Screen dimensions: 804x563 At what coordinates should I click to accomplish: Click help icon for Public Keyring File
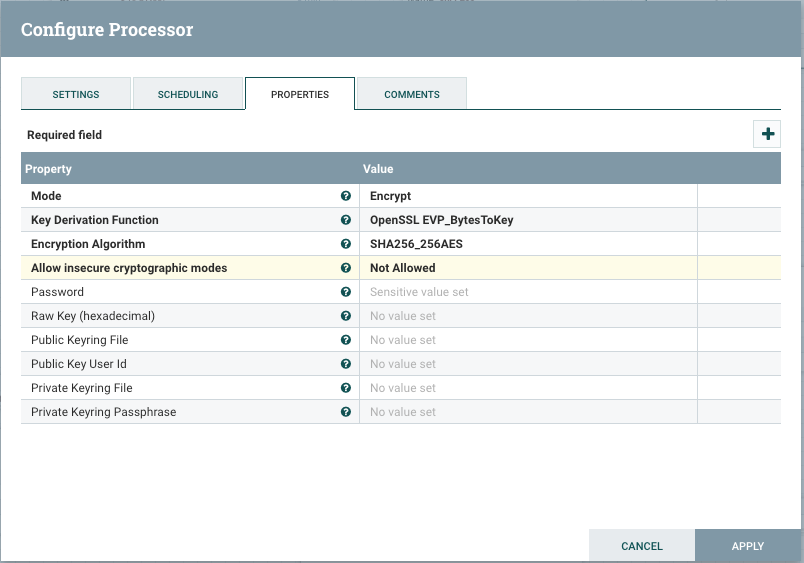pos(346,340)
